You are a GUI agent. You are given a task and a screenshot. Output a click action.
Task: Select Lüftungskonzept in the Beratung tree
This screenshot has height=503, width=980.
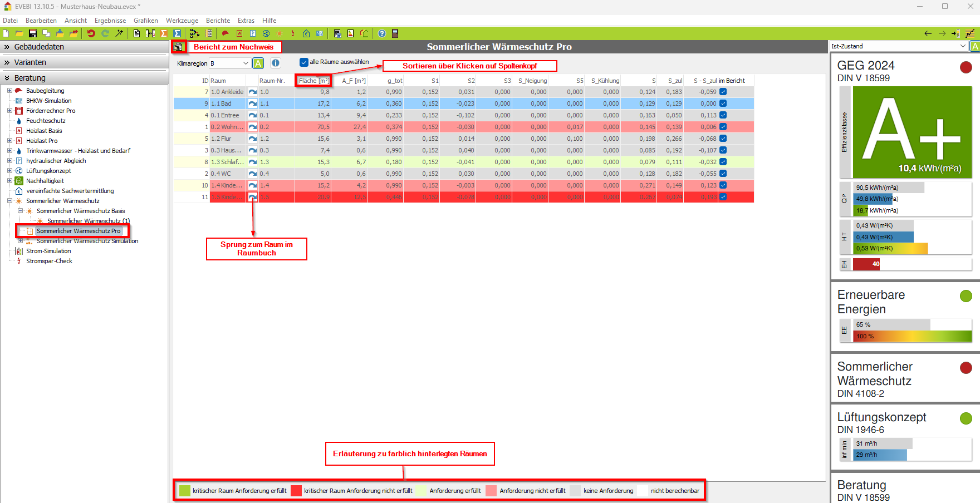point(48,171)
